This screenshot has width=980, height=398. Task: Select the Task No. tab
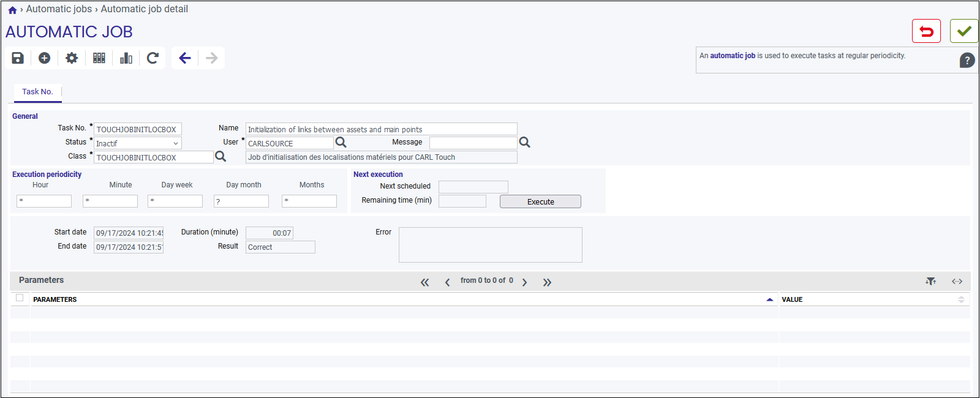(37, 92)
